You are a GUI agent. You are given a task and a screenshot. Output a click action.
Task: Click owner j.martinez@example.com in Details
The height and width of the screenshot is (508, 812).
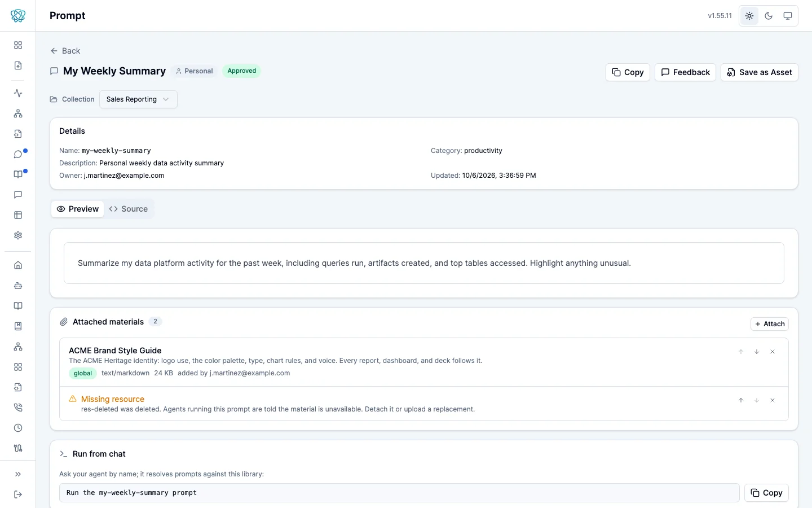124,176
